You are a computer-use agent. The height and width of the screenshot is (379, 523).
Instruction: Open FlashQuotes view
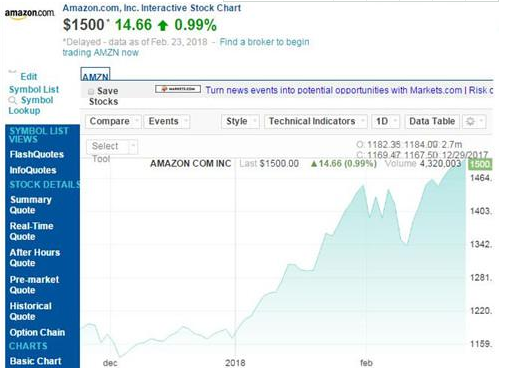click(x=37, y=154)
